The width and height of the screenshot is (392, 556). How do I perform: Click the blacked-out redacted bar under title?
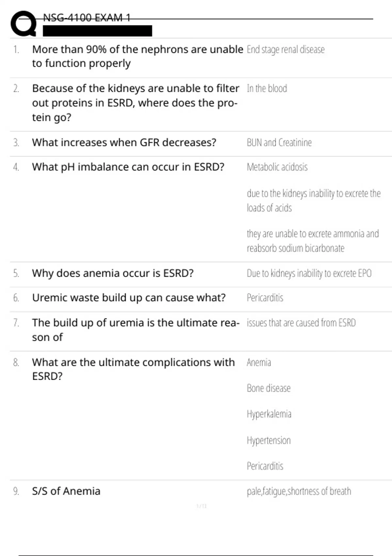click(x=97, y=31)
